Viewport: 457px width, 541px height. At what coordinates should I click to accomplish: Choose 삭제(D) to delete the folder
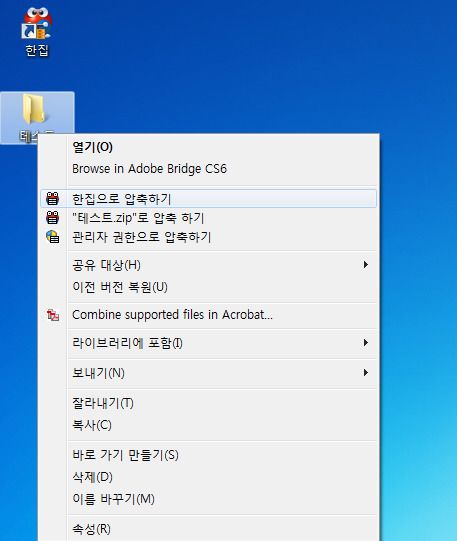(x=208, y=477)
